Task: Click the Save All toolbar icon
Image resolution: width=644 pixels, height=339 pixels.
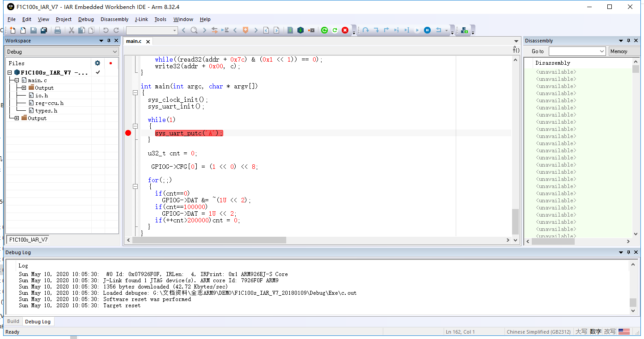Action: click(43, 30)
